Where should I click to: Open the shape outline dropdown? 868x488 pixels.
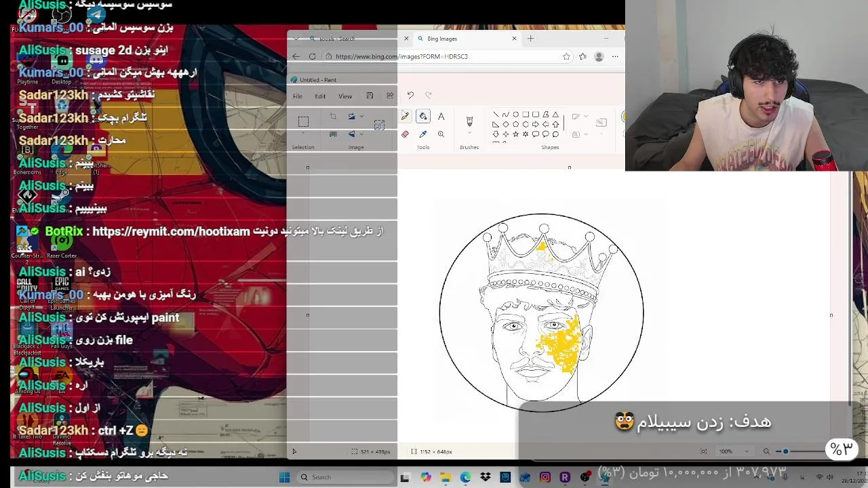click(x=586, y=117)
